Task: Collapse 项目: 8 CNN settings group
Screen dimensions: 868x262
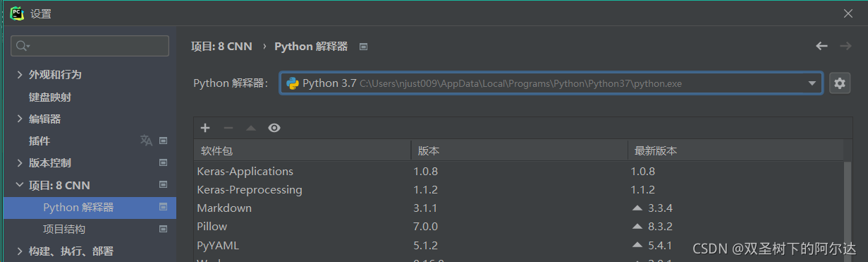Action: pyautogui.click(x=20, y=186)
